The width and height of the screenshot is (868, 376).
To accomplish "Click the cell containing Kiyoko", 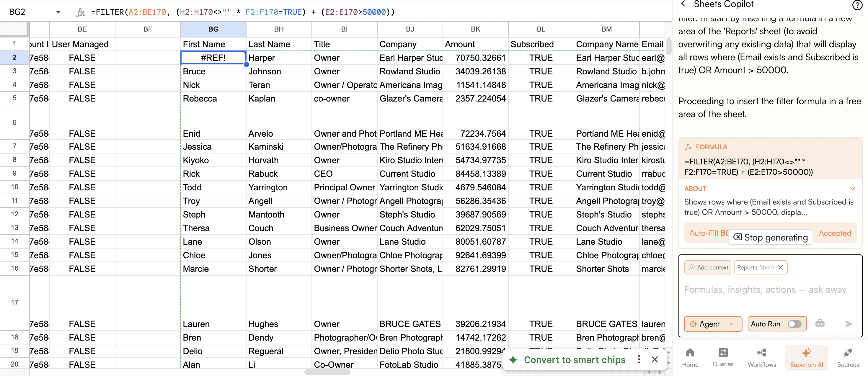I will click(213, 160).
